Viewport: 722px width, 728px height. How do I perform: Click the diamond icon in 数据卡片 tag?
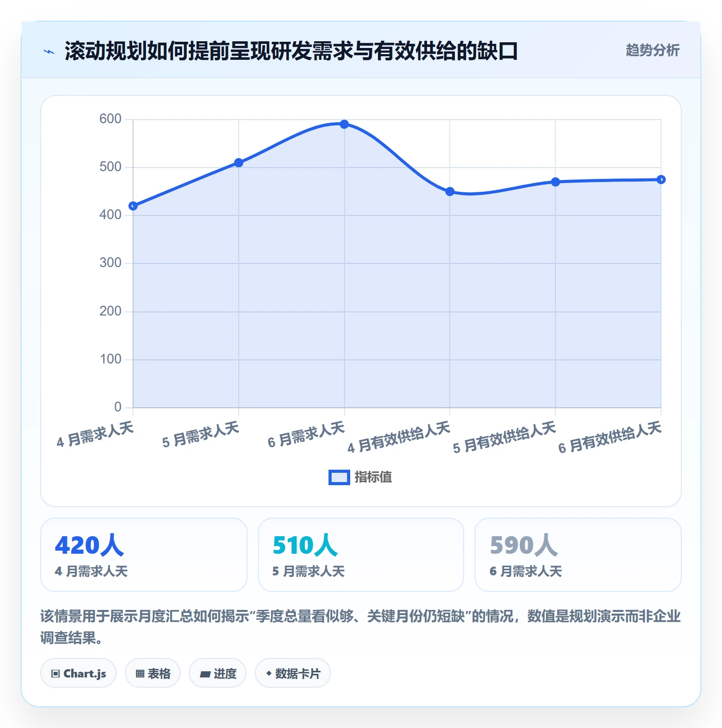coord(269,673)
